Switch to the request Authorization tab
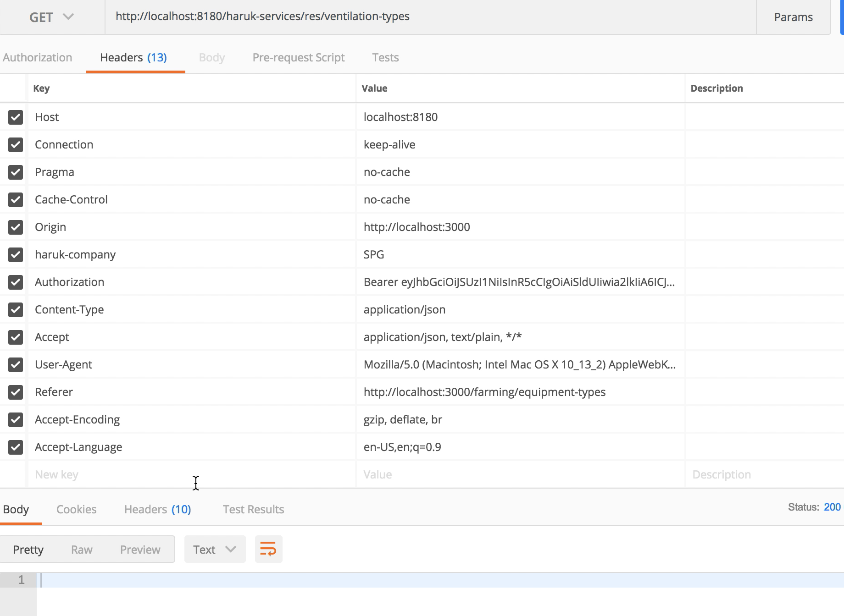 point(38,58)
